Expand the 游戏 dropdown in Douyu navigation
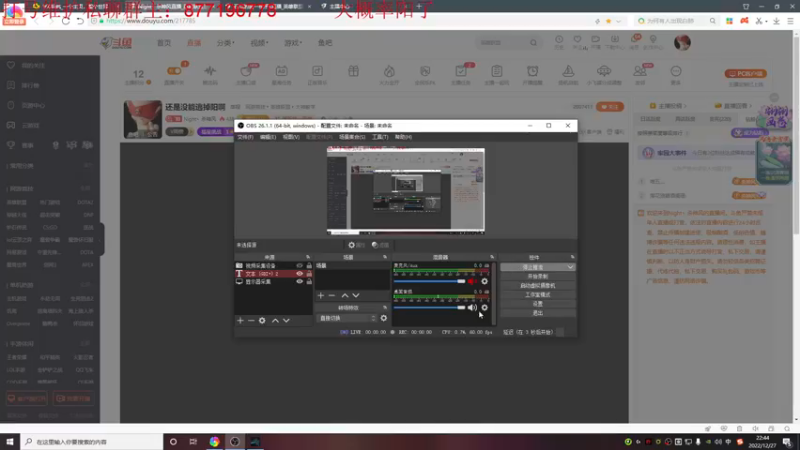This screenshot has height=450, width=800. 293,43
